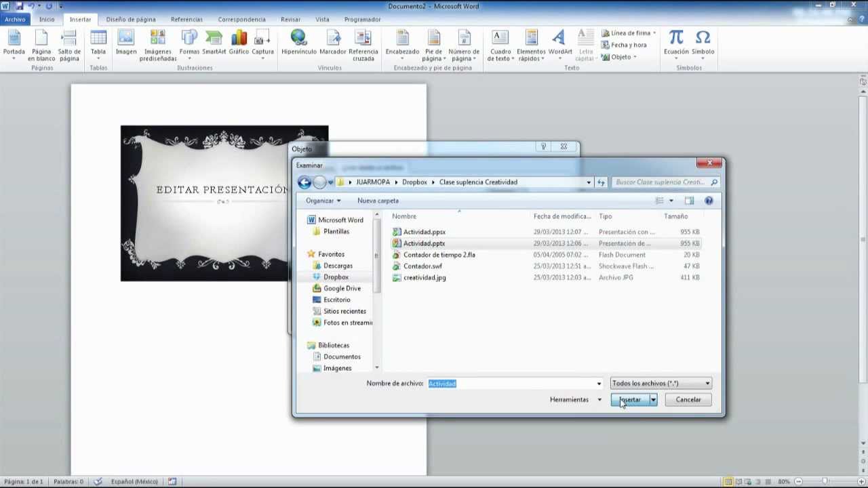The image size is (868, 488).
Task: Open the Todos los archivos filter dropdown
Action: (660, 384)
